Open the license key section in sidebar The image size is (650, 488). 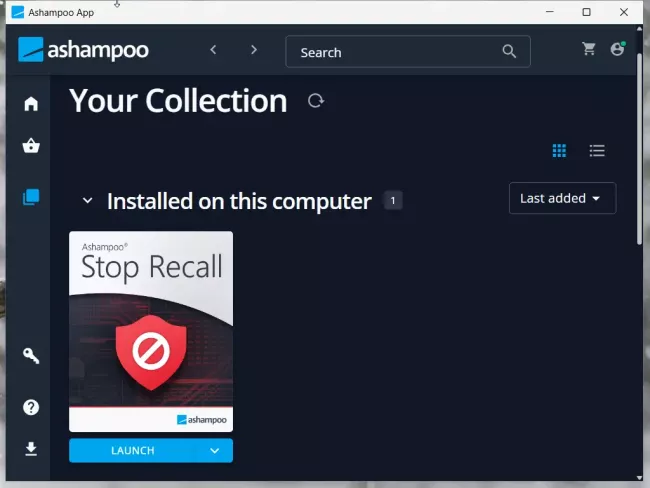pos(31,356)
